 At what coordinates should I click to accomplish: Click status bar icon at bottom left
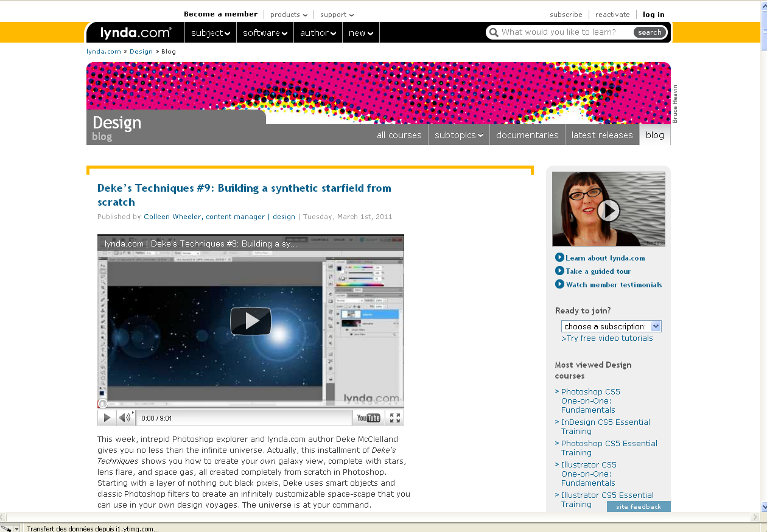point(6,528)
